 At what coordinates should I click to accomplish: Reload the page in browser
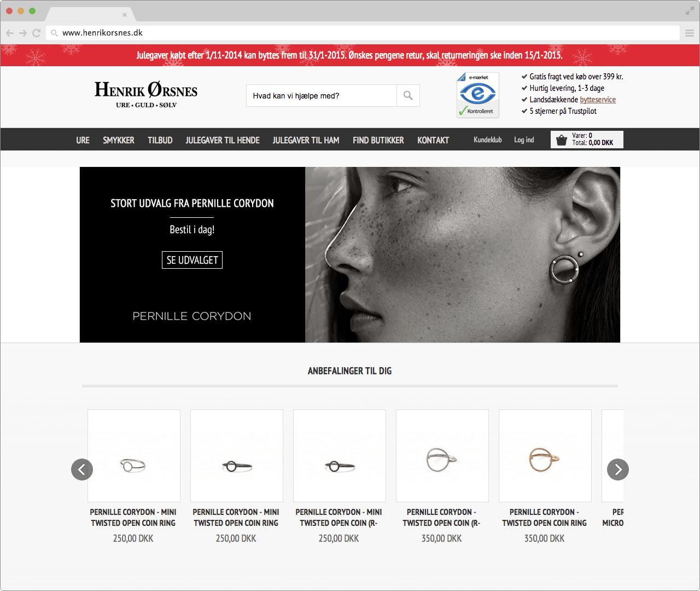click(37, 33)
